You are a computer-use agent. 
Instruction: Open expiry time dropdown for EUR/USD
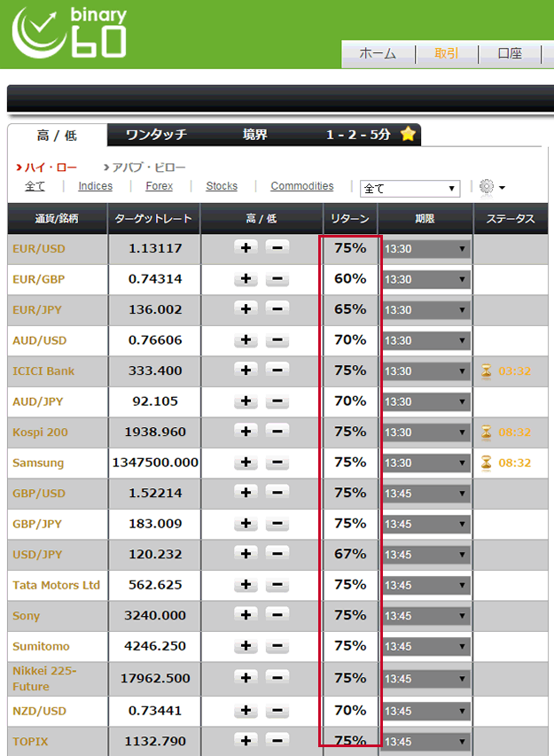(425, 249)
